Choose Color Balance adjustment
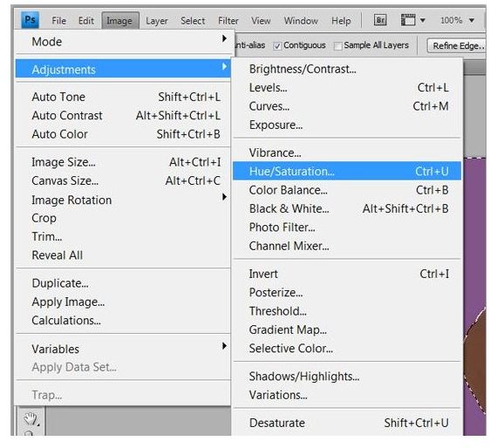This screenshot has height=448, width=490. (347, 190)
